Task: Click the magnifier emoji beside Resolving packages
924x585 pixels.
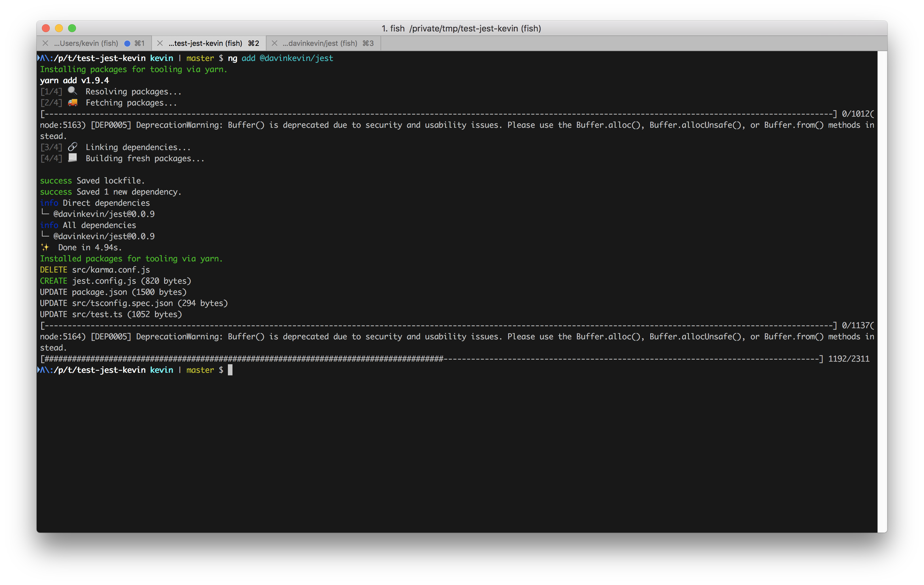Action: 72,91
